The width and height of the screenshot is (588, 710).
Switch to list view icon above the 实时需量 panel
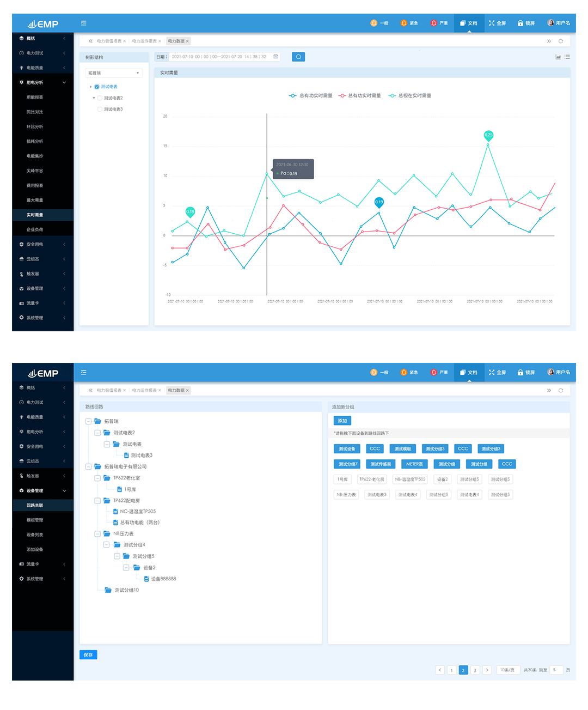[567, 57]
